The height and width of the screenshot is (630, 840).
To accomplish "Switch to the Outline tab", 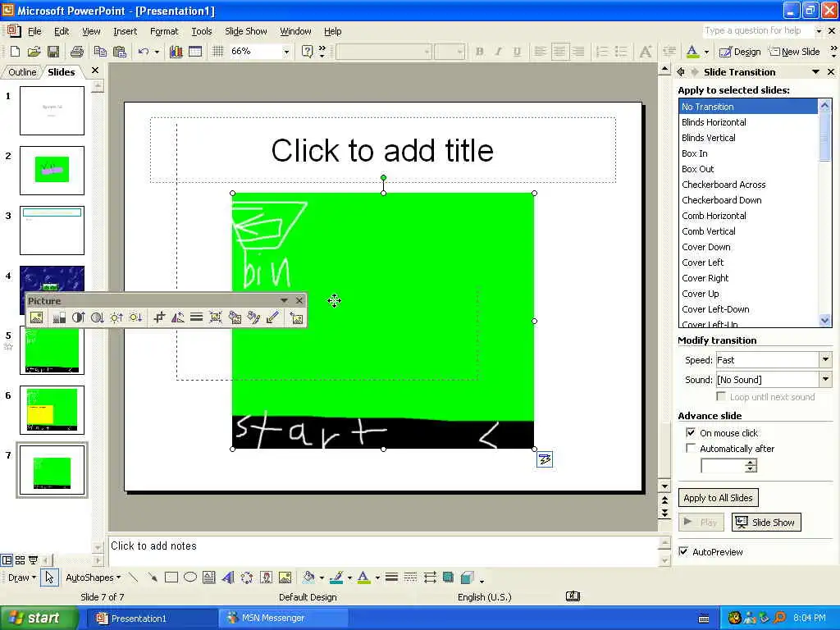I will point(22,72).
